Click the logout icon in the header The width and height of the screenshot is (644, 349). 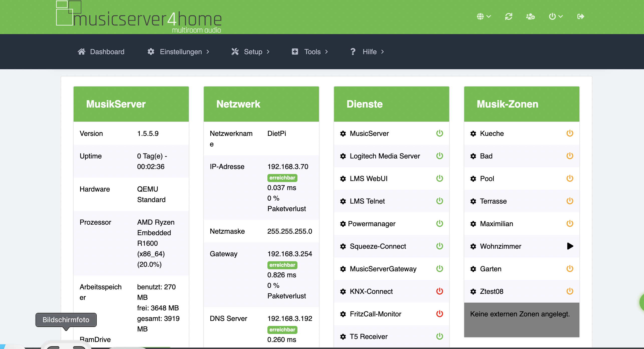[x=581, y=17]
